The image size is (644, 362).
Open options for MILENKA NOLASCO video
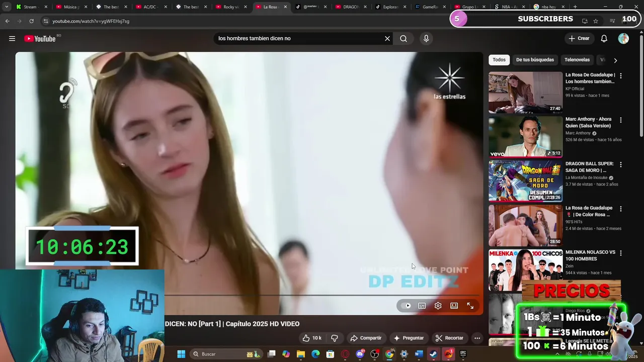click(x=621, y=253)
